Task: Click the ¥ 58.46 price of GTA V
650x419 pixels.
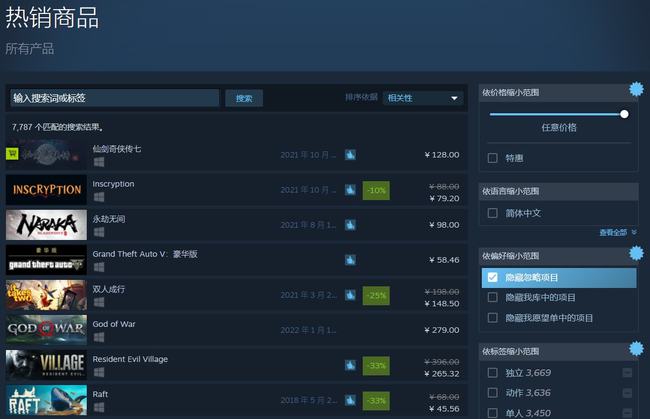Action: click(444, 260)
